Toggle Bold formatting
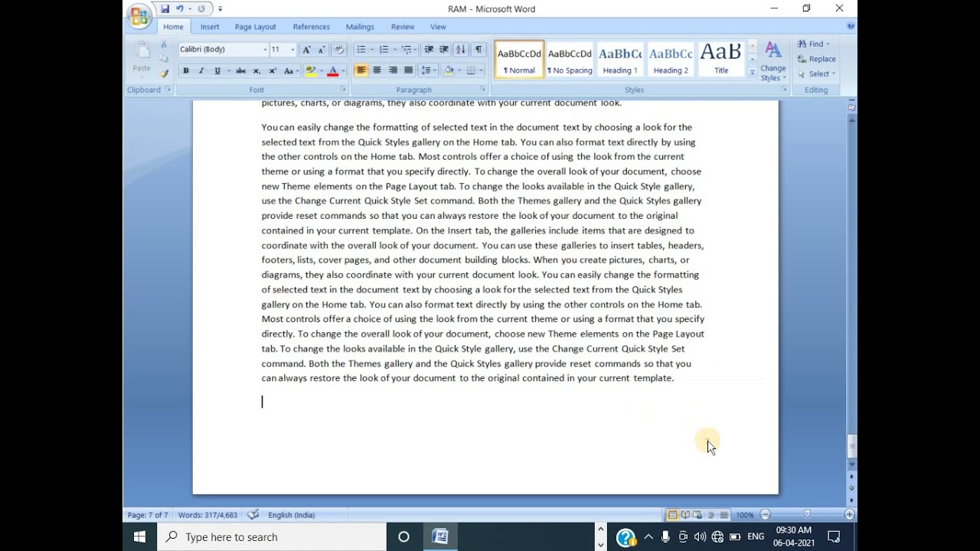This screenshot has height=551, width=980. point(185,70)
